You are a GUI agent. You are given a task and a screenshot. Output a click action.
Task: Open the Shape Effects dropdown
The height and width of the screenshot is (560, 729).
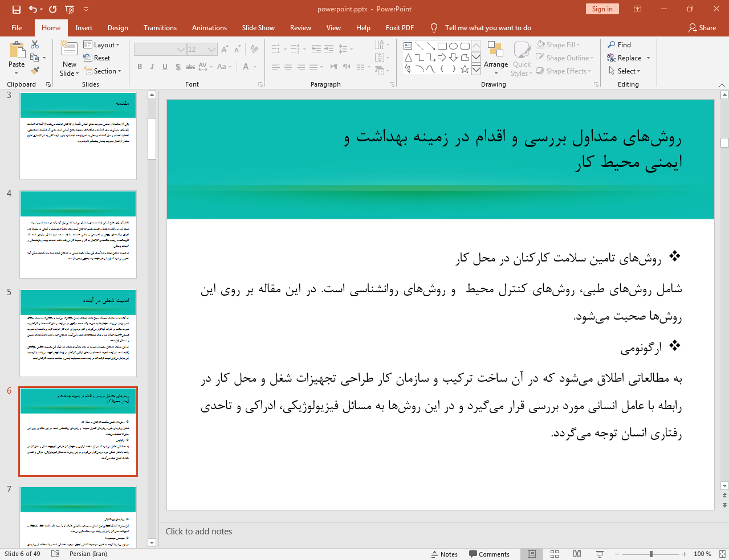click(x=564, y=71)
